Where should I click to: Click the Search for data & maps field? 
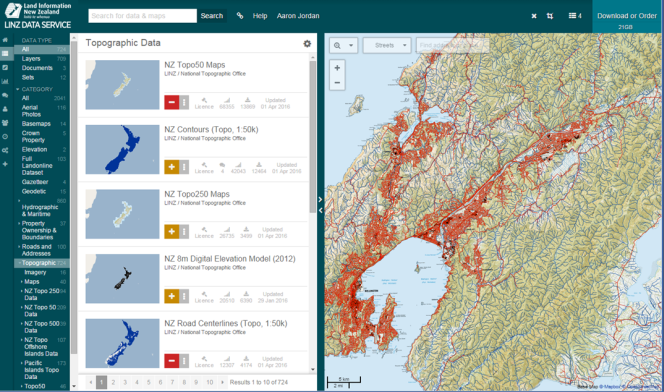point(142,16)
